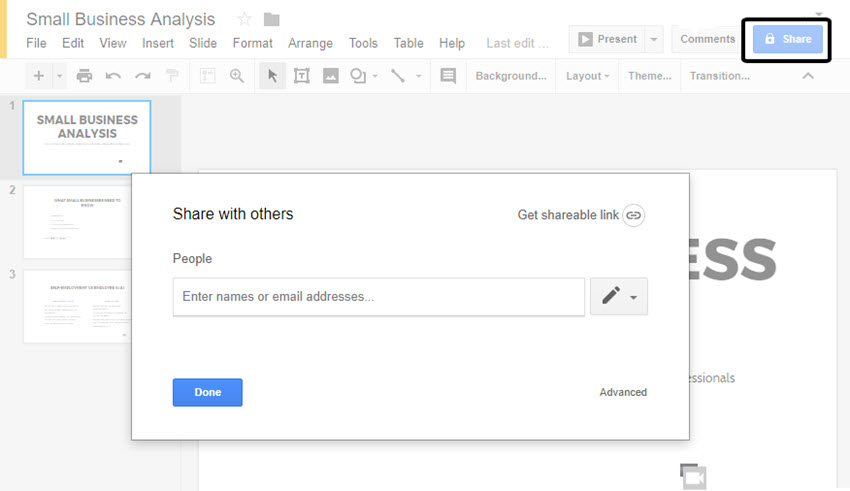
Task: Open the File menu
Action: [x=36, y=43]
